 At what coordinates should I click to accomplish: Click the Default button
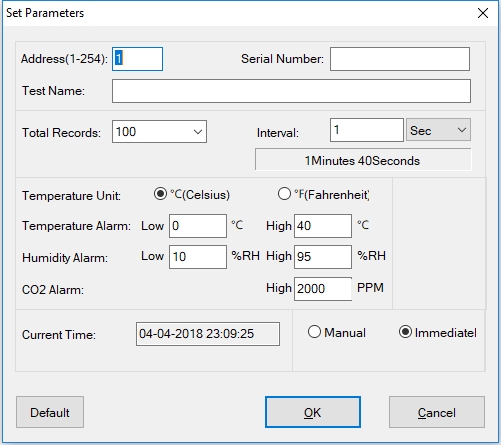click(x=50, y=412)
